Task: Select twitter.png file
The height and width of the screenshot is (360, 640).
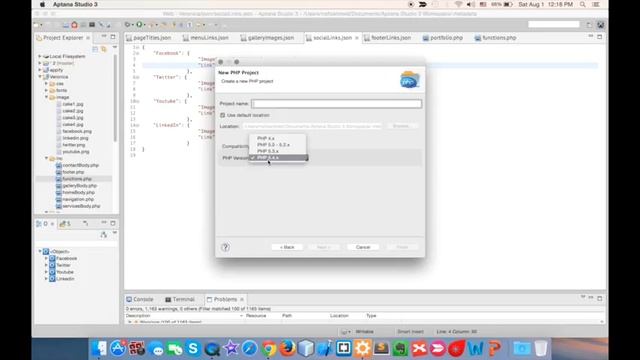Action: tap(71, 145)
